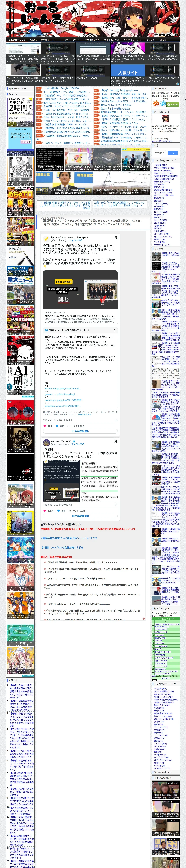Like Nathan's tweet with 1.1万 hearts
Screen dimensions: 186x868
[45, 511]
